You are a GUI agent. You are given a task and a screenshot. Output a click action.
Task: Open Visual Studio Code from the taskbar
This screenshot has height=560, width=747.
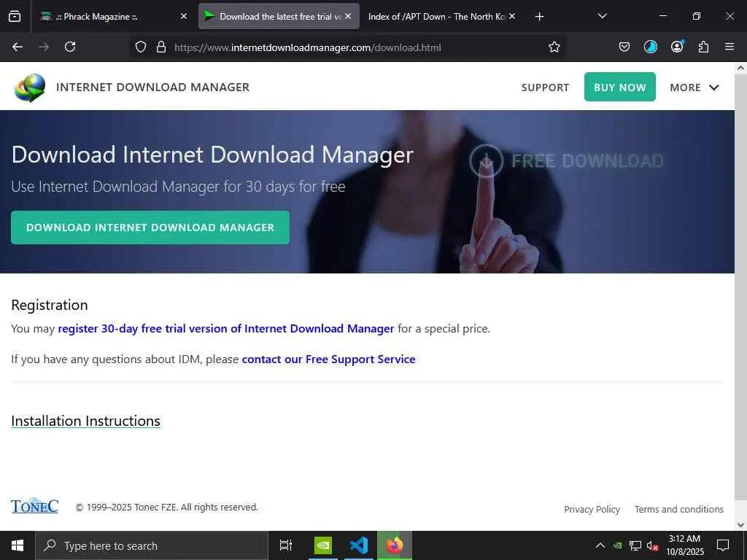[x=359, y=545]
